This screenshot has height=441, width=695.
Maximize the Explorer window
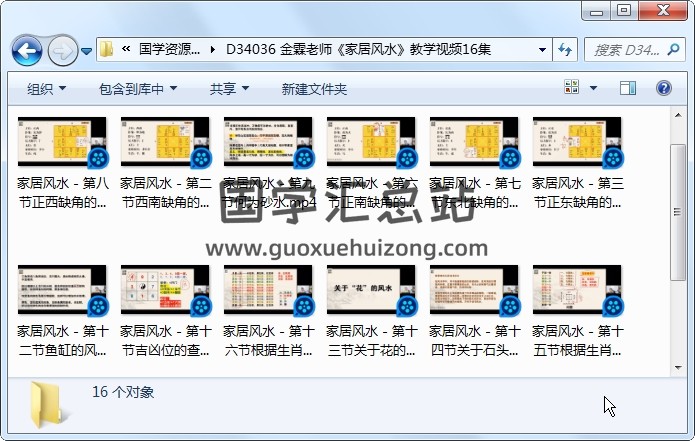[624, 10]
